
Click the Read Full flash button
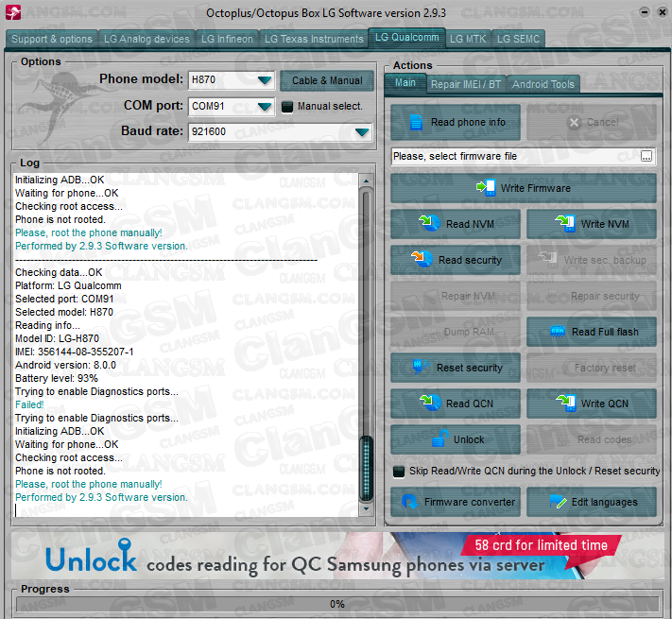pos(592,332)
